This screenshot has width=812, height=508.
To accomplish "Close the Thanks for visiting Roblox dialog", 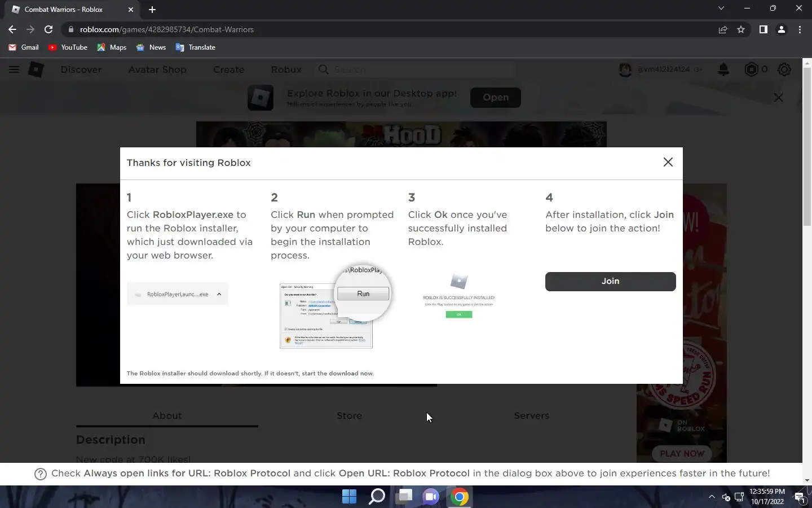I will point(668,162).
